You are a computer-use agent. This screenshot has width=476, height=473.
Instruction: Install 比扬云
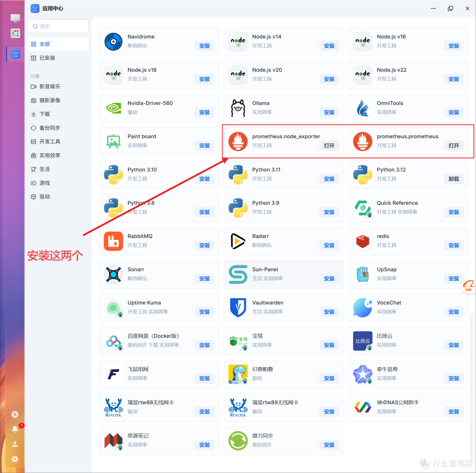tap(454, 345)
